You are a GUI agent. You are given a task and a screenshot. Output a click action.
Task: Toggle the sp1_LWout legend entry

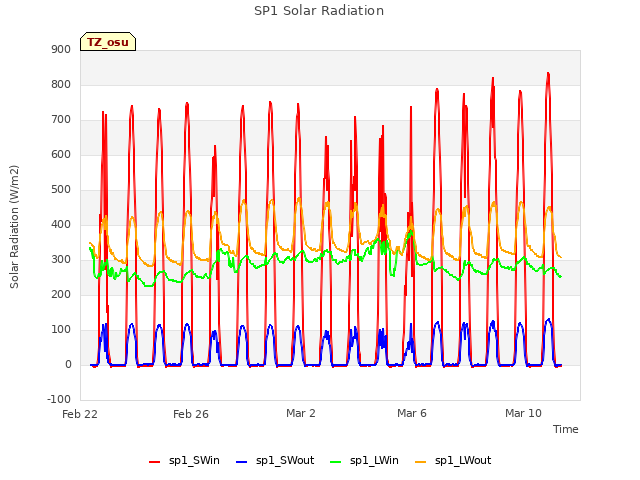click(x=453, y=460)
